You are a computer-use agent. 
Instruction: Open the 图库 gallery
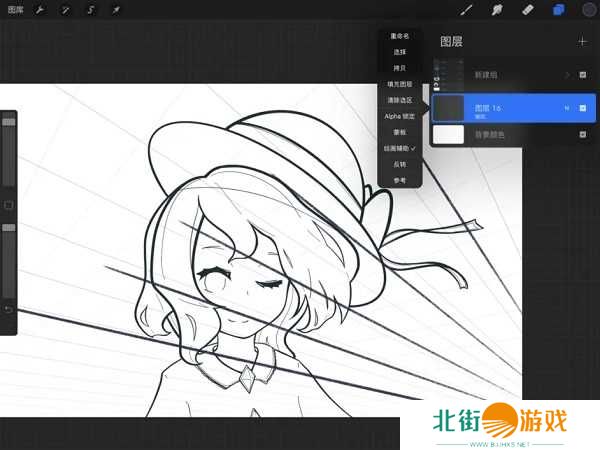(x=16, y=10)
